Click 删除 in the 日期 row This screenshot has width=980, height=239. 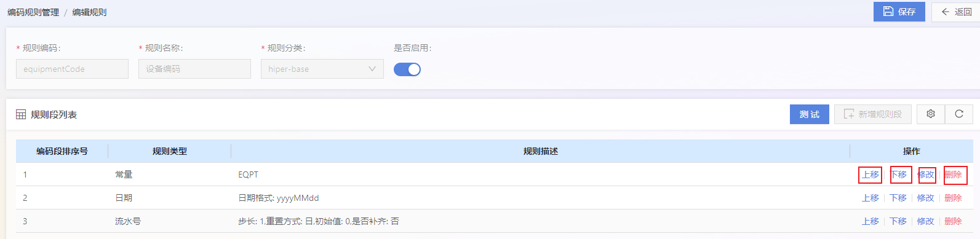(953, 198)
